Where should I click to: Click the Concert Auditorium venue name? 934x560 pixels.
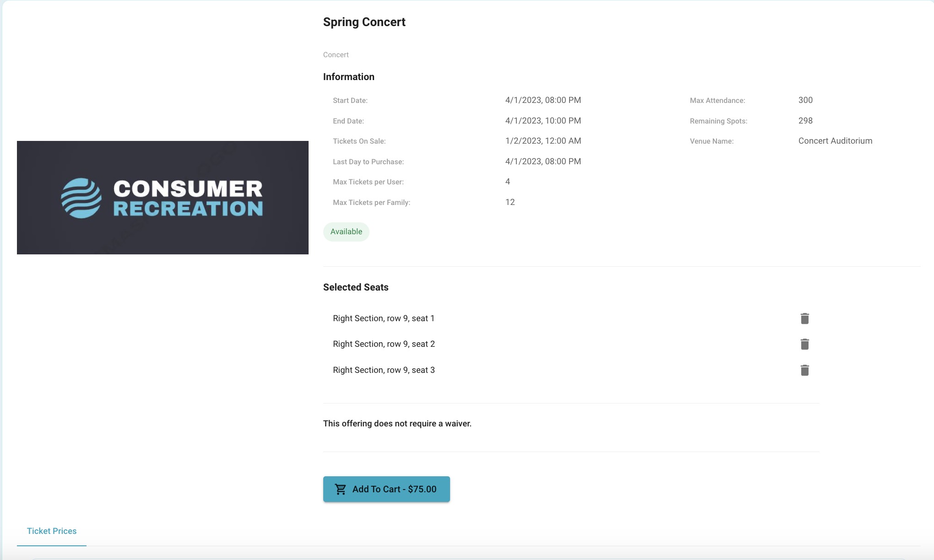point(835,141)
